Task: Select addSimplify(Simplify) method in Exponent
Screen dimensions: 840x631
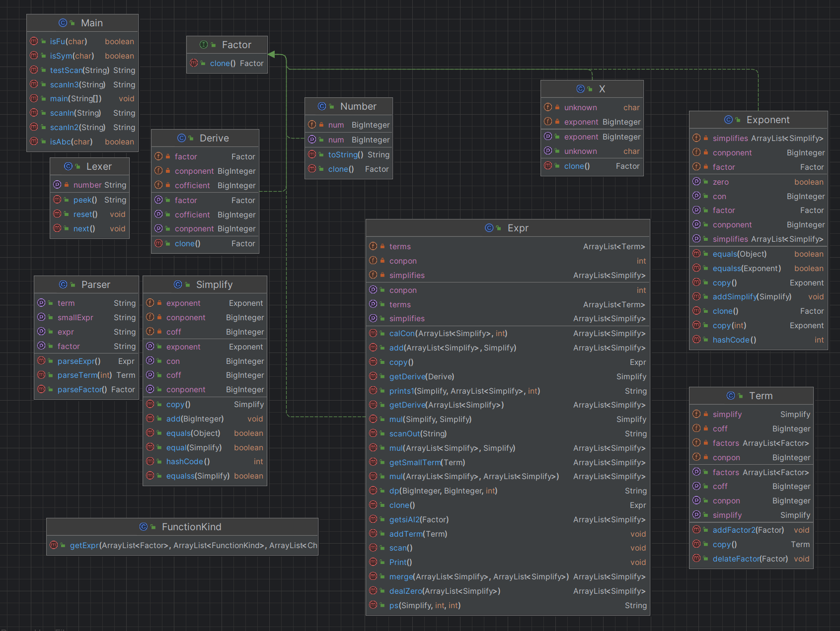Action: click(752, 296)
